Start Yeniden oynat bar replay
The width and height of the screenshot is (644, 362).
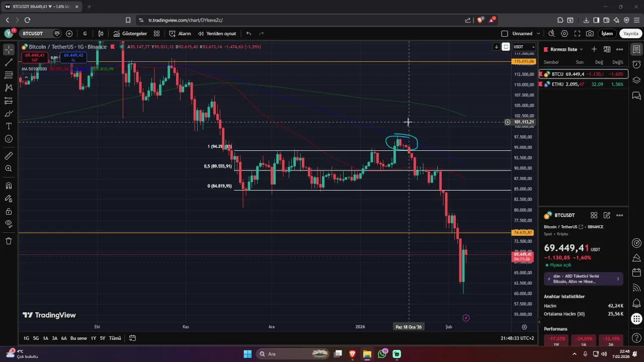[217, 34]
